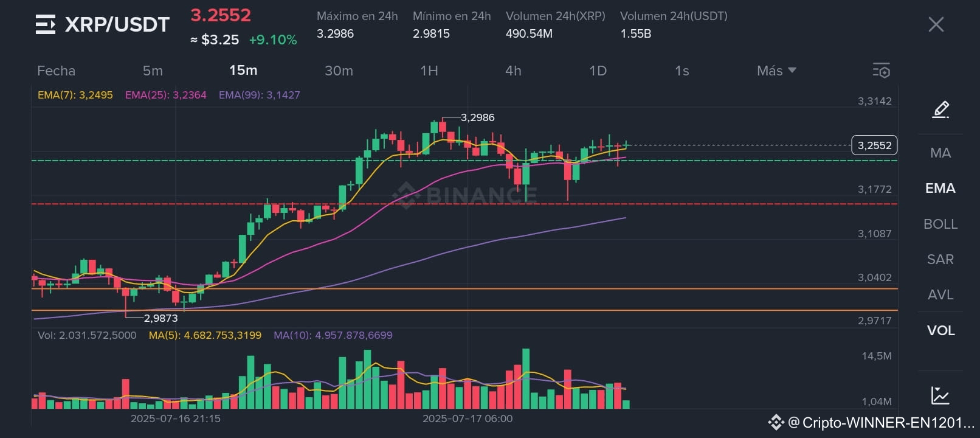Click the ≈ $3.25 converted price
The width and height of the screenshot is (980, 438).
click(x=215, y=40)
